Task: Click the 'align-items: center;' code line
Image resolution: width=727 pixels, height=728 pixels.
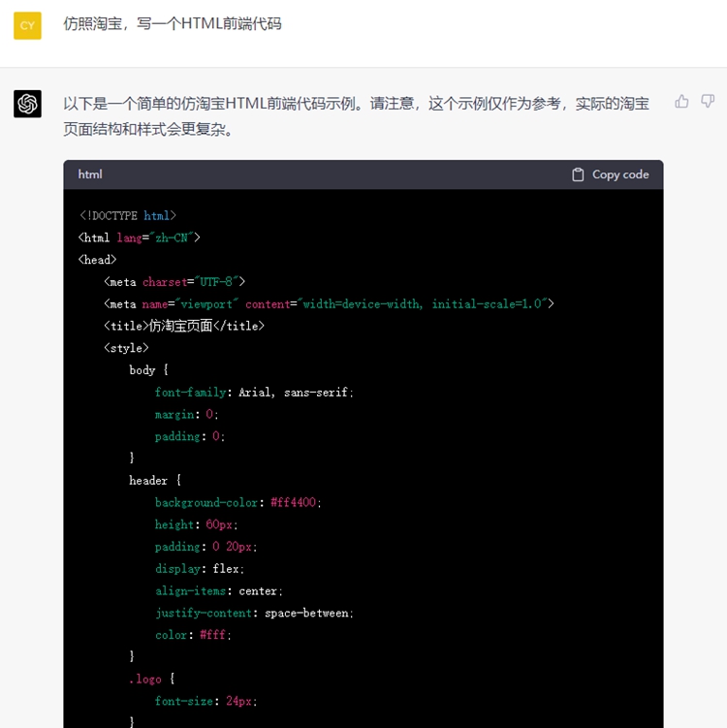Action: [x=219, y=591]
